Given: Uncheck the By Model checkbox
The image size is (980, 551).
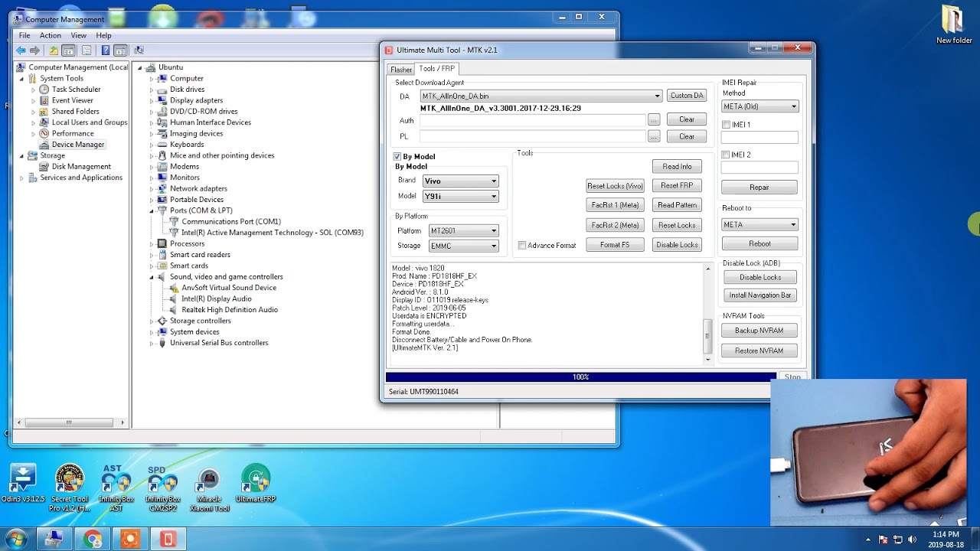Looking at the screenshot, I should coord(397,157).
